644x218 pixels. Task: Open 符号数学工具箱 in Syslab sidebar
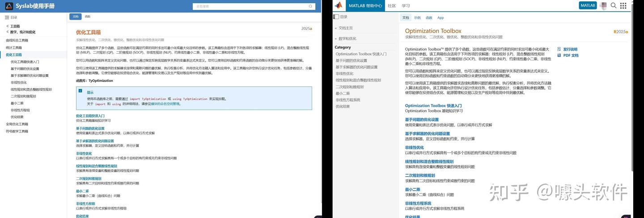[17, 131]
